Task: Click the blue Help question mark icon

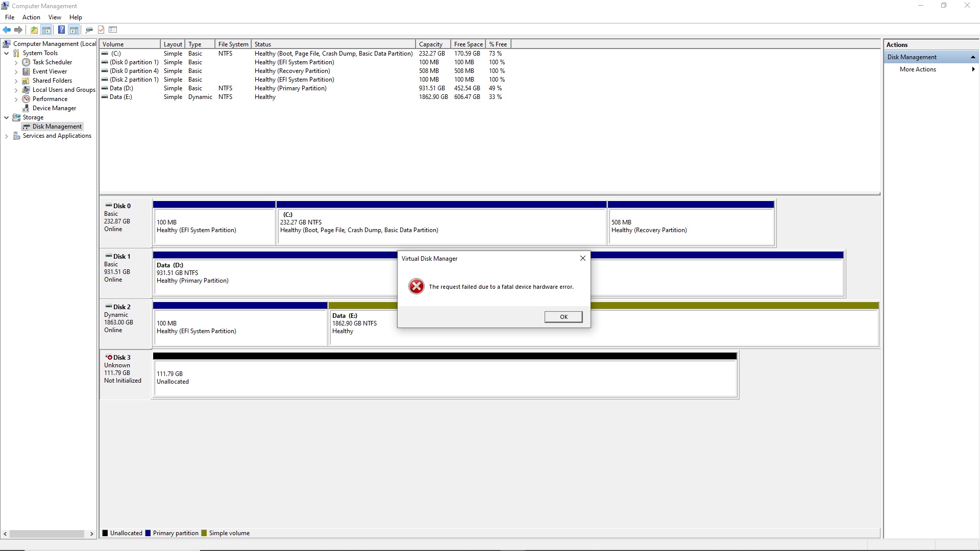Action: point(61,30)
